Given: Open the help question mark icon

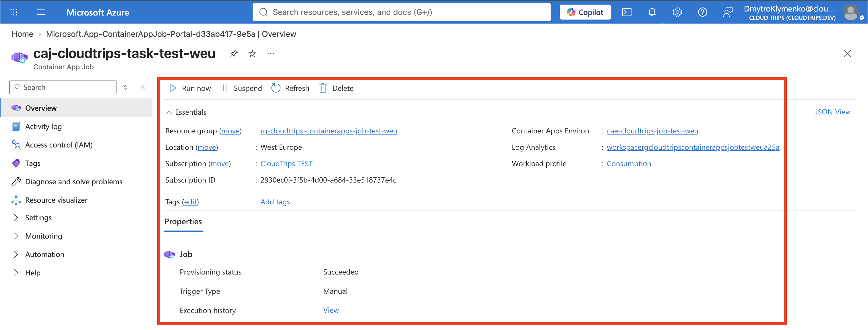Looking at the screenshot, I should [x=703, y=12].
